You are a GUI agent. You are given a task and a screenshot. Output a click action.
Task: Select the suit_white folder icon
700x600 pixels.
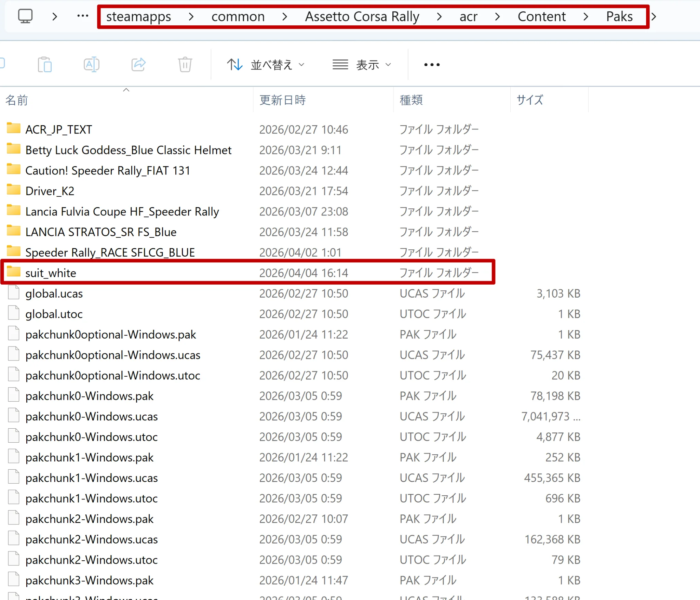pyautogui.click(x=14, y=272)
